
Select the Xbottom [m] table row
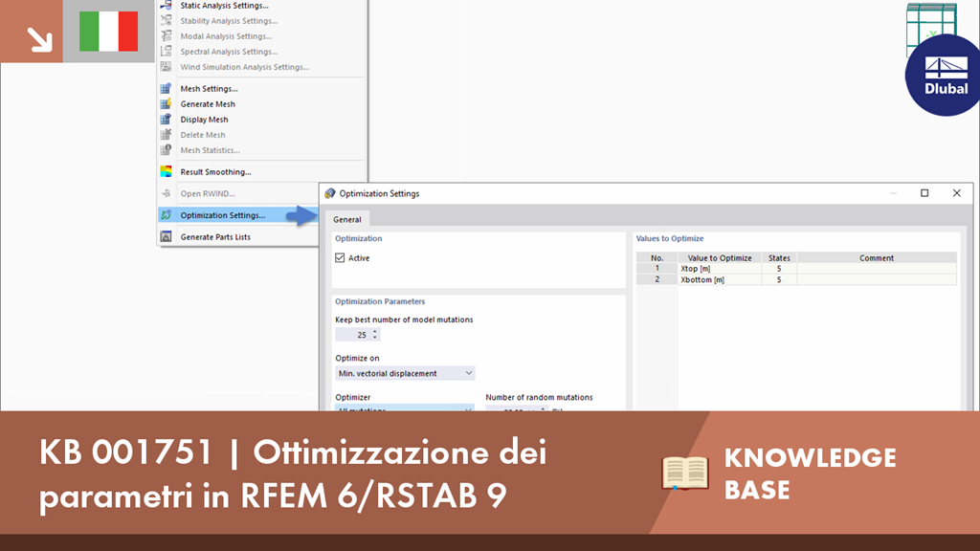[796, 280]
